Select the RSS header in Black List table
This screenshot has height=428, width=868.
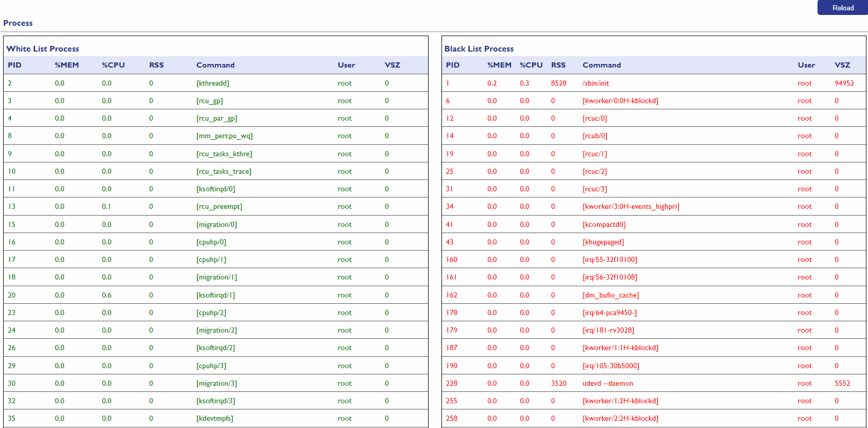(558, 65)
